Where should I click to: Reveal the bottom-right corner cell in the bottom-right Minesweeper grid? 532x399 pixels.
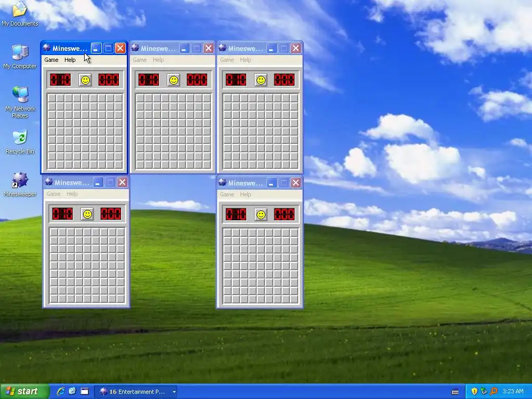pyautogui.click(x=294, y=299)
